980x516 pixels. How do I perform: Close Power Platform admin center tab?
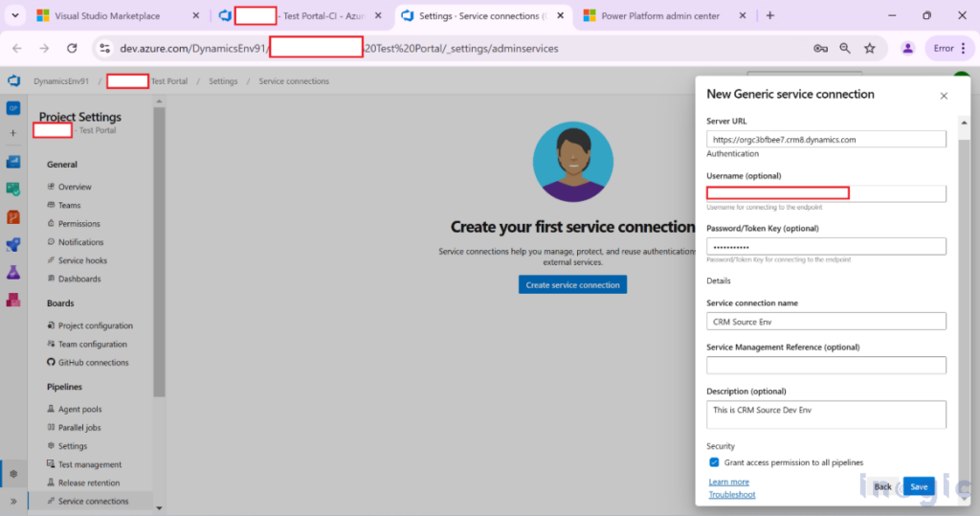pos(743,15)
